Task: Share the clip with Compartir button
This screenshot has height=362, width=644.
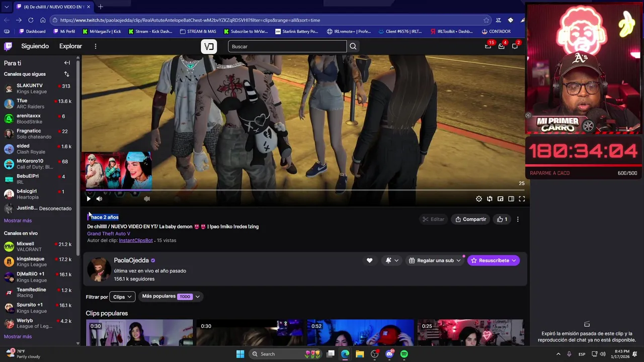Action: [470, 219]
